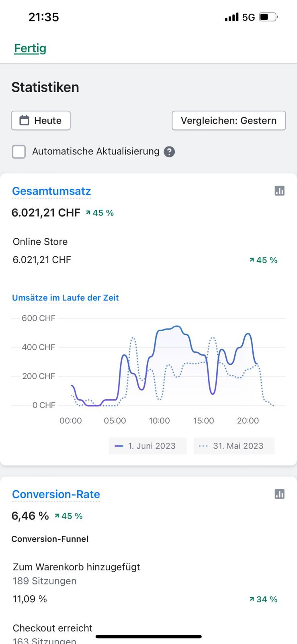Toggle 31. Mai 2023 legend series

[234, 446]
